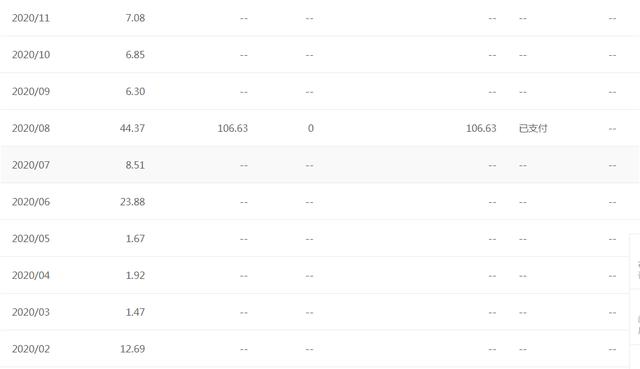640x369 pixels.
Task: Select the 2020/06 date cell
Action: point(31,202)
